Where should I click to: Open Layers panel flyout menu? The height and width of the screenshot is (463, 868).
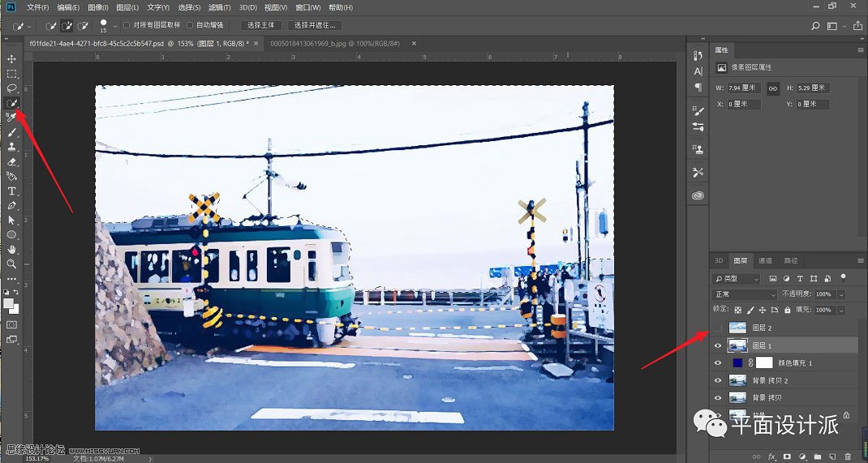(860, 260)
